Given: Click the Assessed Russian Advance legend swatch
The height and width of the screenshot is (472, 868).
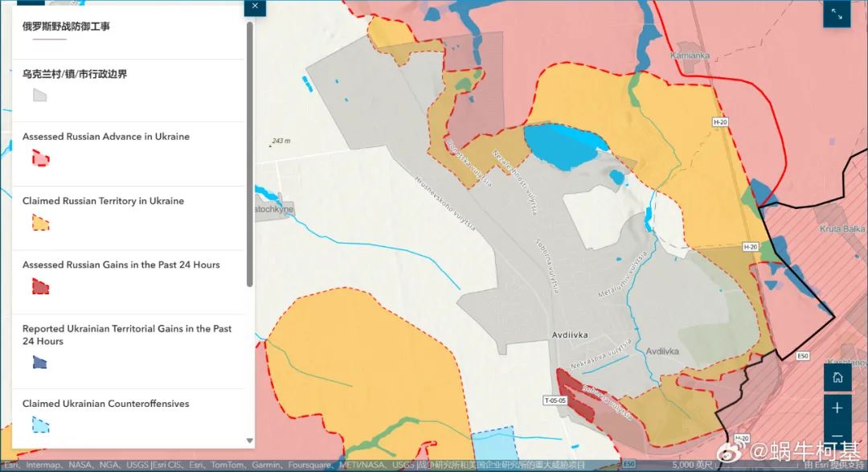Looking at the screenshot, I should click(x=41, y=158).
